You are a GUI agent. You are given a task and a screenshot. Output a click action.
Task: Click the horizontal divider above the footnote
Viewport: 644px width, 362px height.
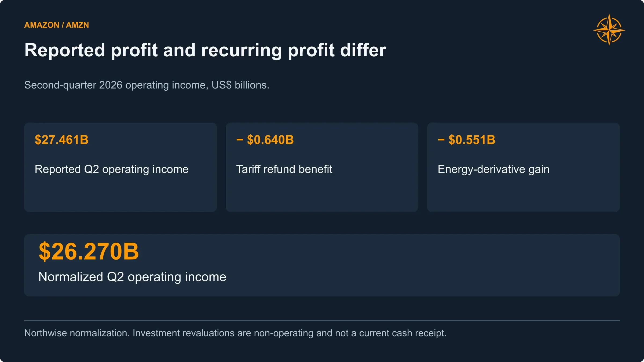click(322, 320)
